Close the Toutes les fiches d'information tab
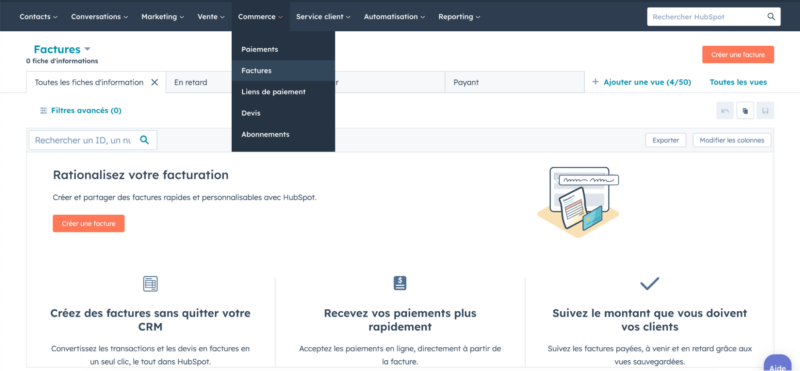 click(x=155, y=82)
